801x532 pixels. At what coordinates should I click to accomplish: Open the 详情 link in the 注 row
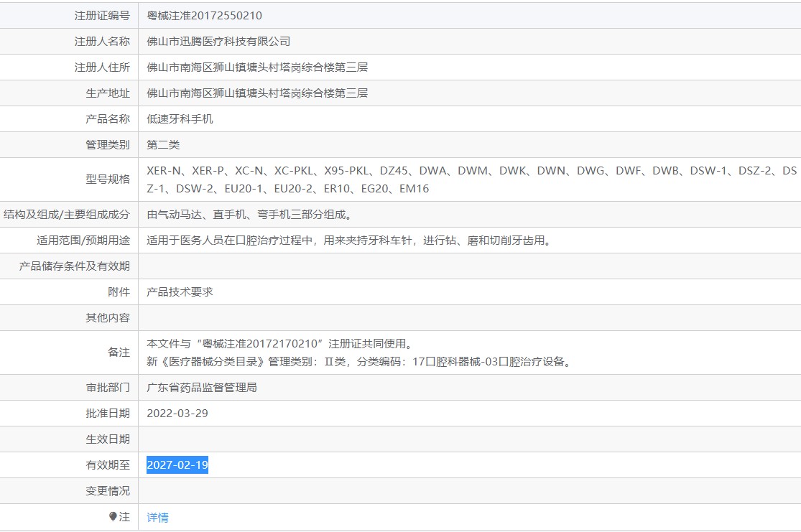(x=157, y=517)
